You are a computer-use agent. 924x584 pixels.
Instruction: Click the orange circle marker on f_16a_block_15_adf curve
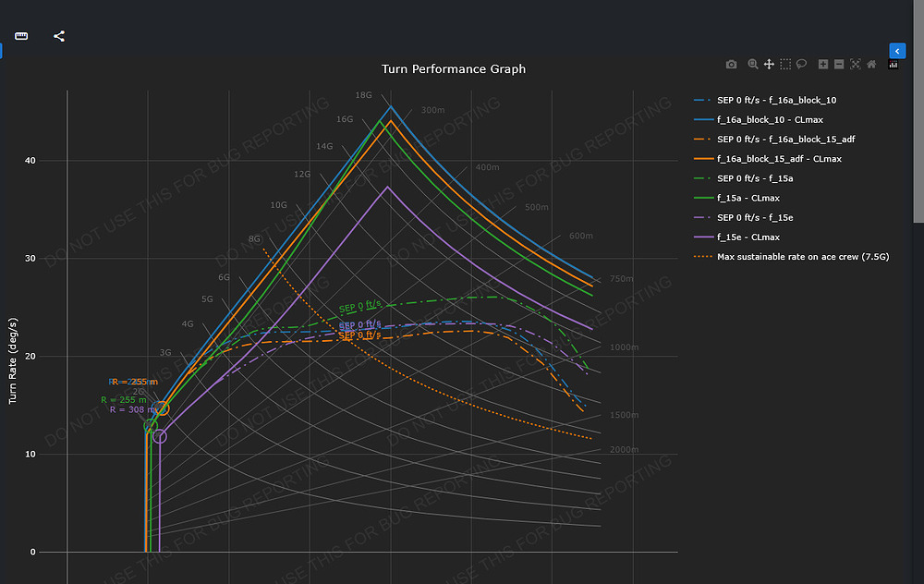(163, 408)
